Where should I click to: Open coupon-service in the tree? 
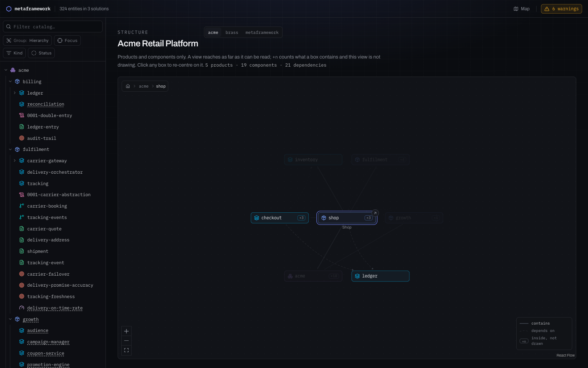46,353
